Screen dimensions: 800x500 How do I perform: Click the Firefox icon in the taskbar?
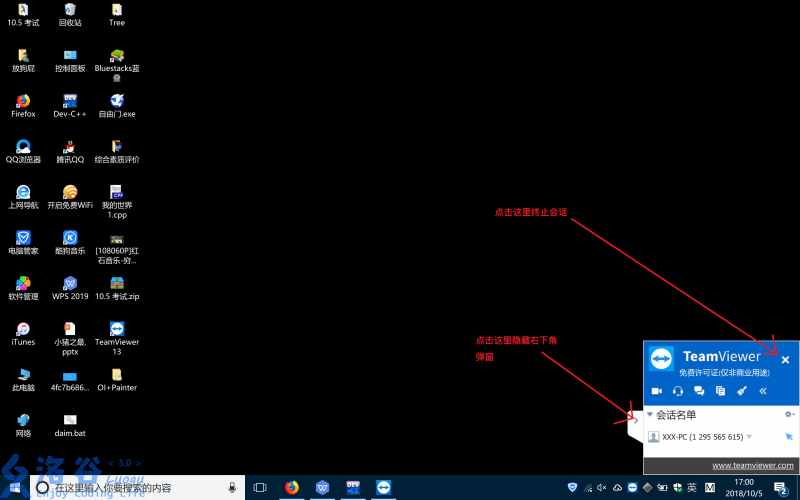pos(292,488)
